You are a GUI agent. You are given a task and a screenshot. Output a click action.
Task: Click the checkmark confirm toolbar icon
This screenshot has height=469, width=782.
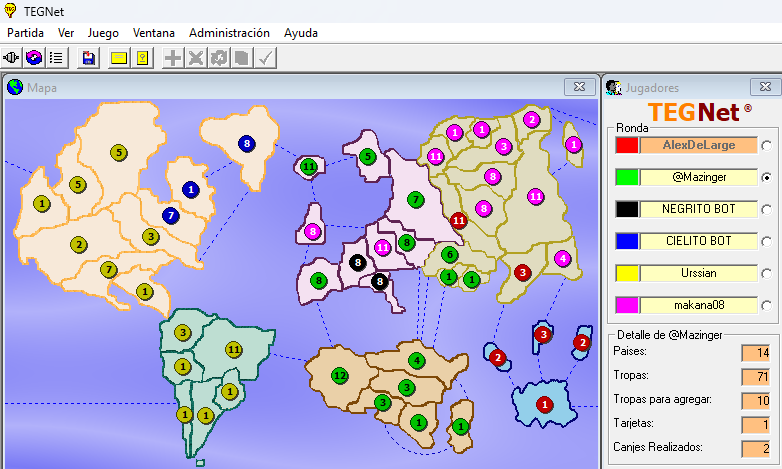[265, 58]
